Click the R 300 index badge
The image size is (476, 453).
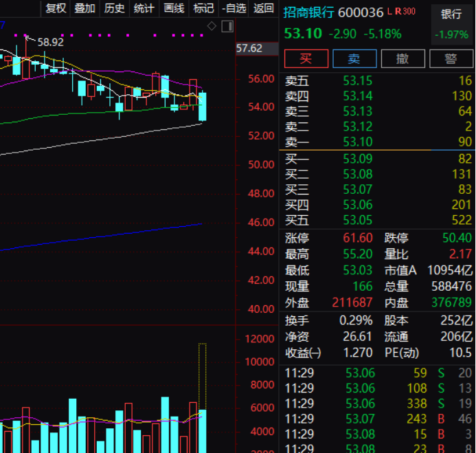pos(405,12)
